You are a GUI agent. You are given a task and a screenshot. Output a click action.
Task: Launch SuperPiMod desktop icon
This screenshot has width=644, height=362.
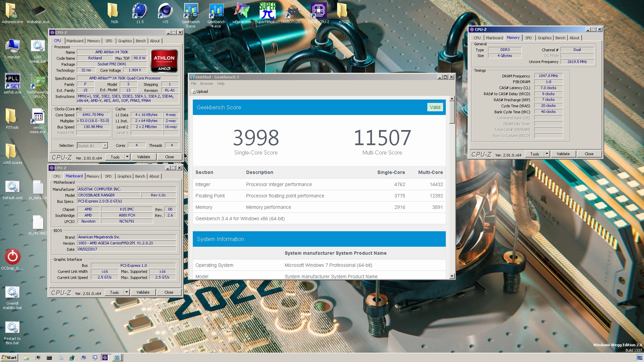point(267,13)
